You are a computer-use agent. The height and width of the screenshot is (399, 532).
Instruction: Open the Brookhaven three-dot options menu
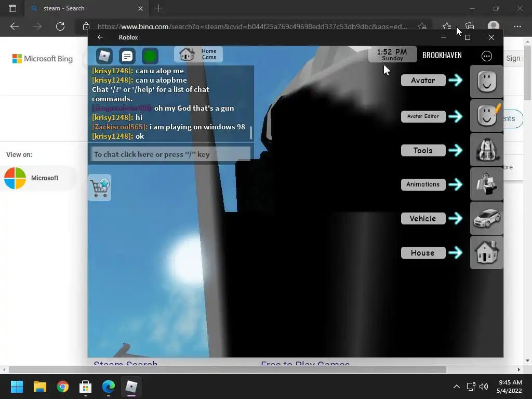[x=486, y=56]
